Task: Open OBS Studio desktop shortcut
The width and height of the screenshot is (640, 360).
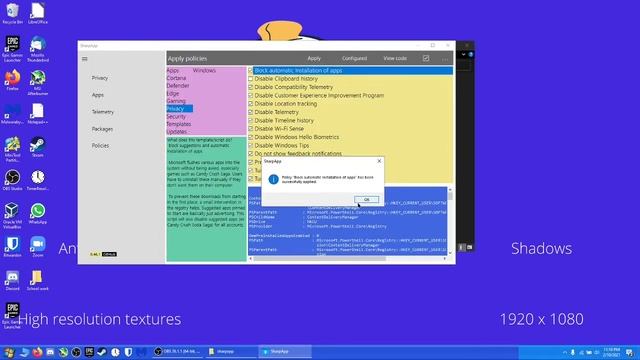Action: (x=12, y=180)
